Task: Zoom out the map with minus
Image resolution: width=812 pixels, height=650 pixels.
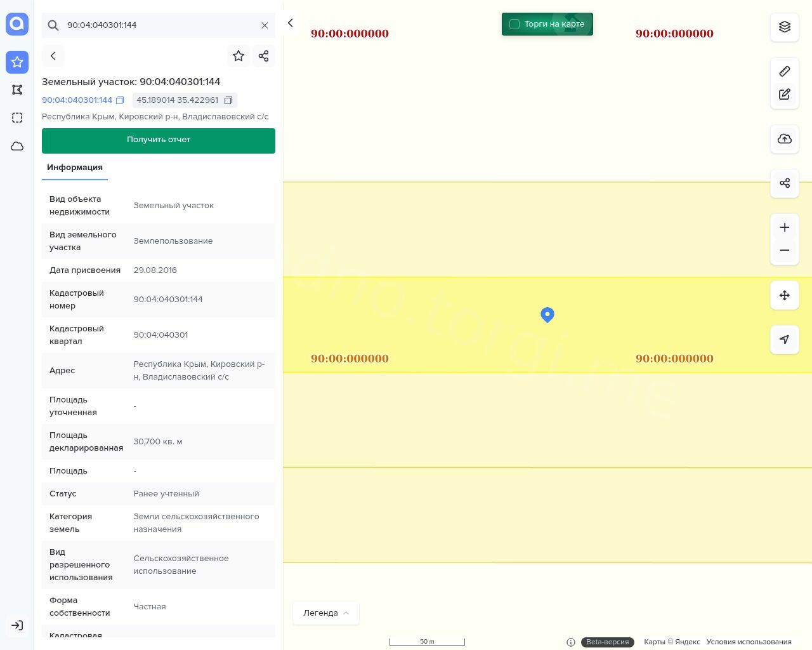Action: (x=785, y=251)
